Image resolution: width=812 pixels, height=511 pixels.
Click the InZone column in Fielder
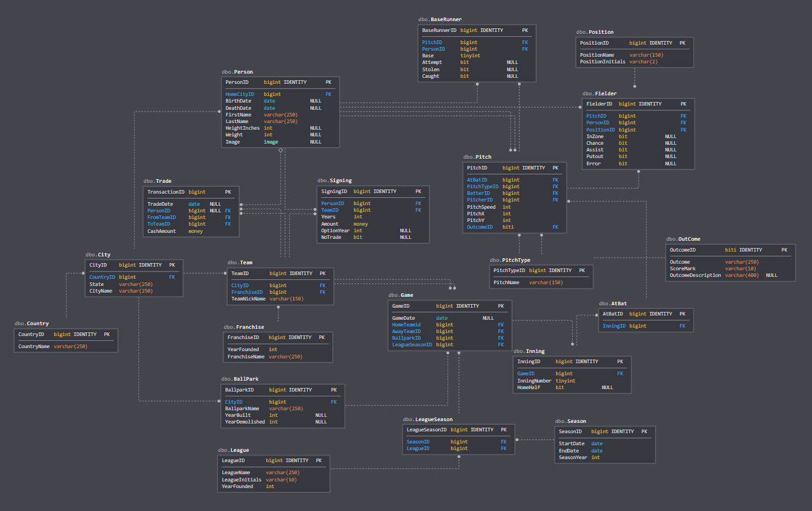coord(639,136)
